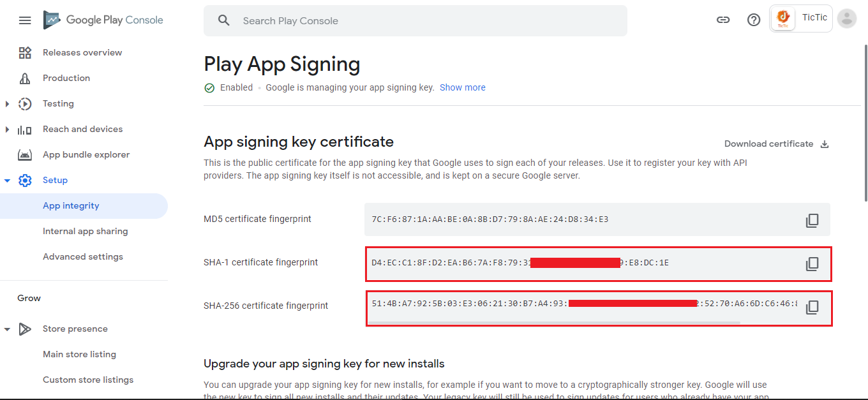Viewport: 868px width, 400px height.
Task: Collapse the Setup section
Action: [8, 181]
